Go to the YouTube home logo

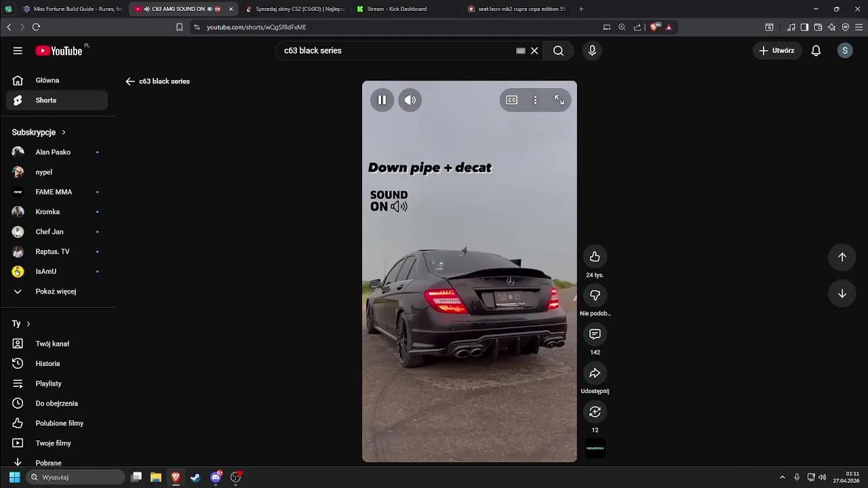(x=59, y=51)
